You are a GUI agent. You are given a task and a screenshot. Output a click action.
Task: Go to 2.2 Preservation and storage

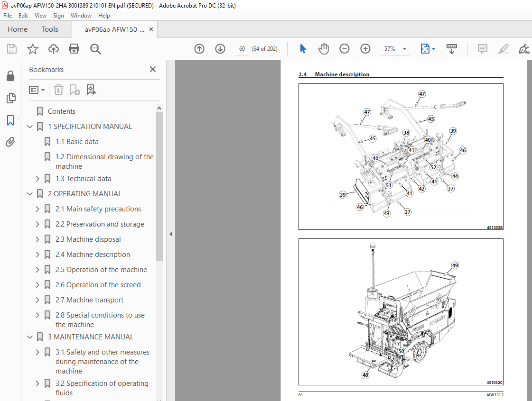pyautogui.click(x=100, y=224)
